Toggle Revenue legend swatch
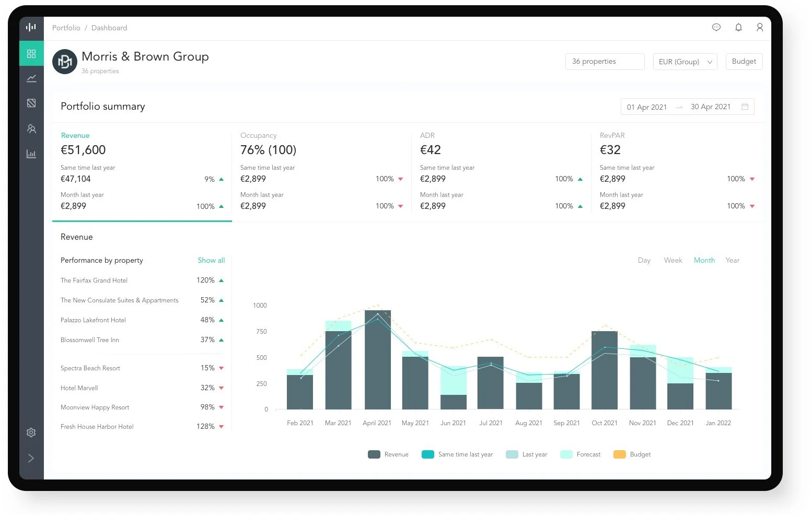The width and height of the screenshot is (812, 515). click(374, 454)
